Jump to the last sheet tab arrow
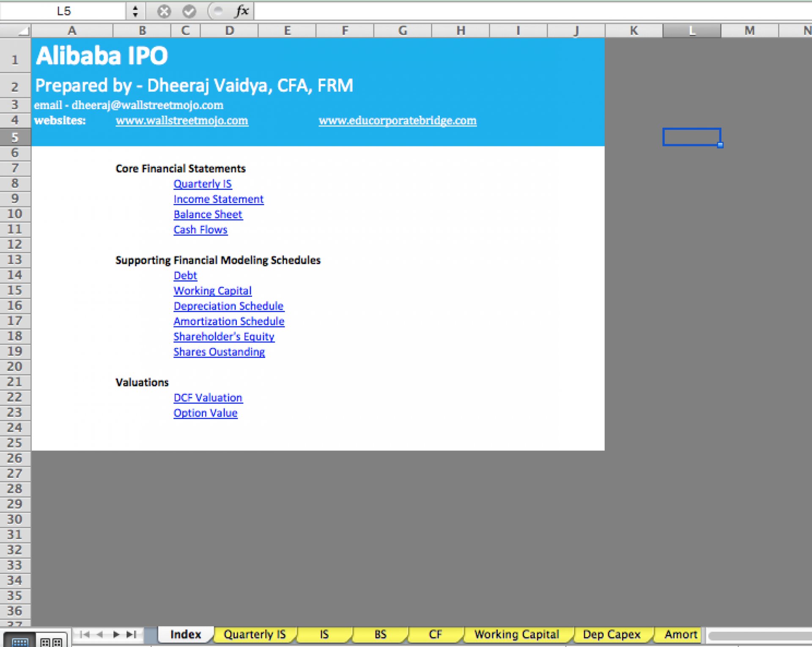Screen dimensions: 812x647 pos(132,634)
